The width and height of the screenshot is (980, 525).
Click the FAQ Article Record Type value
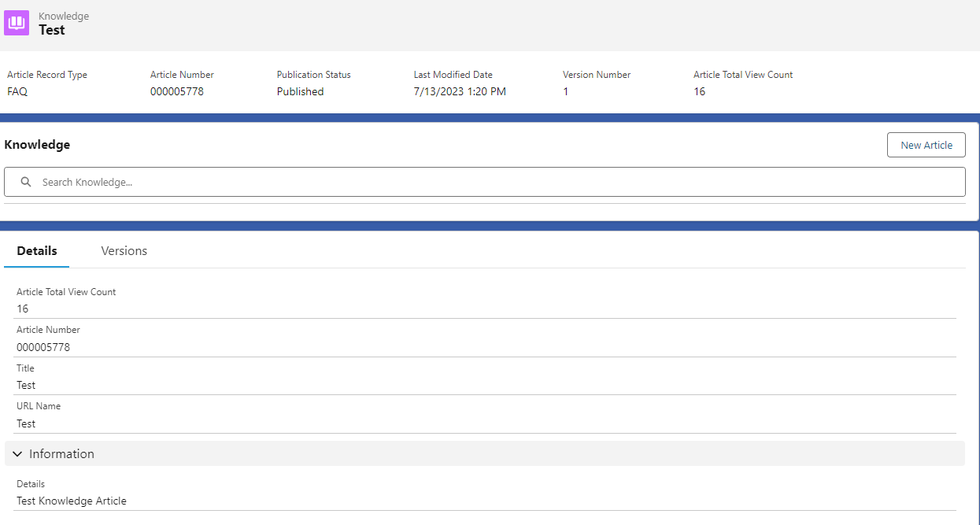pyautogui.click(x=17, y=91)
